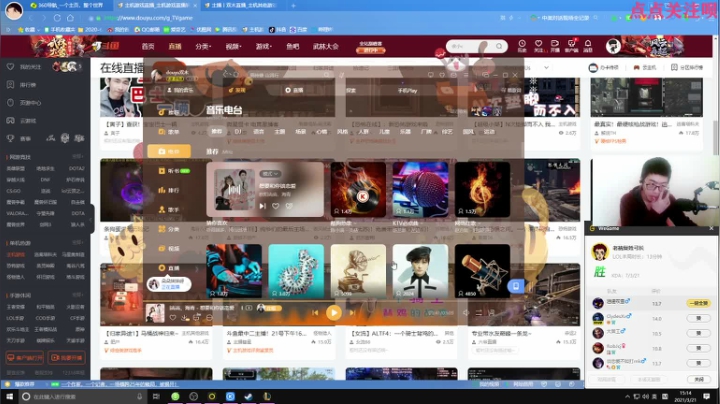
Task: Select 心情 radio category tab
Action: coord(321,131)
